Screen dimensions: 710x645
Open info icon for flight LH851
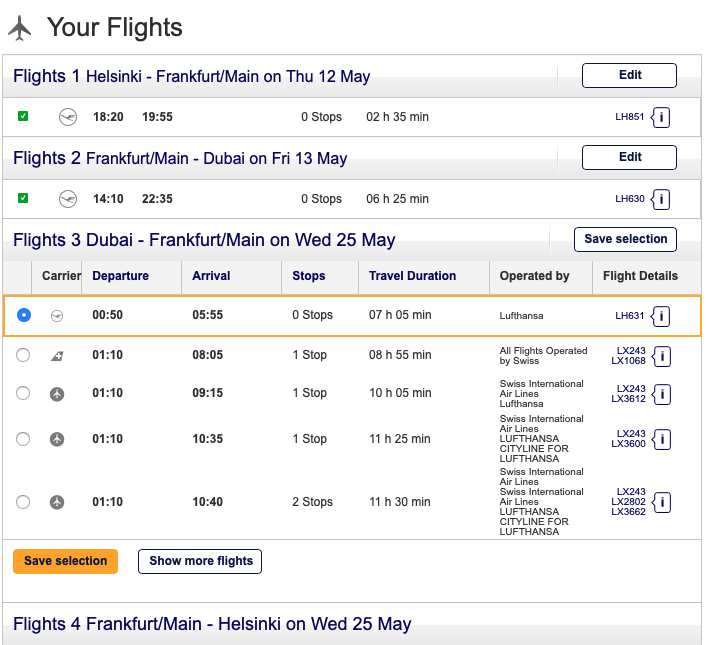661,117
